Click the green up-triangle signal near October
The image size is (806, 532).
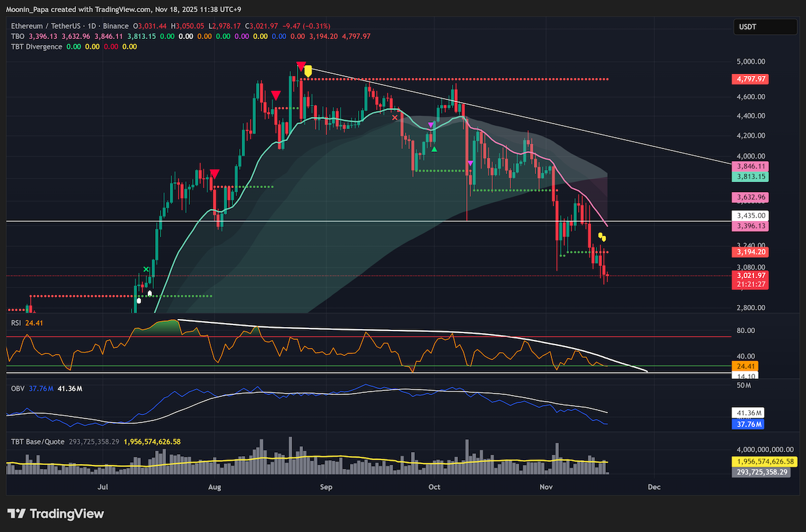(435, 148)
